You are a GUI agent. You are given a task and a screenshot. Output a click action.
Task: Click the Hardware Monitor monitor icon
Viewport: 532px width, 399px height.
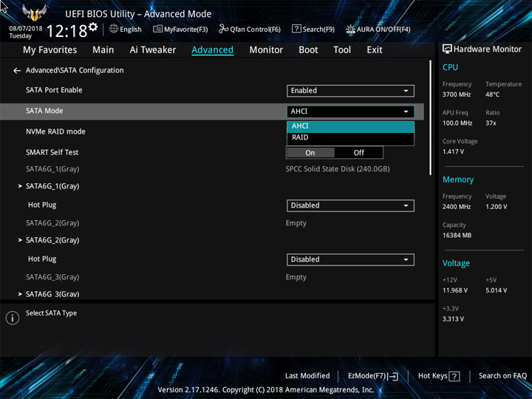(447, 50)
